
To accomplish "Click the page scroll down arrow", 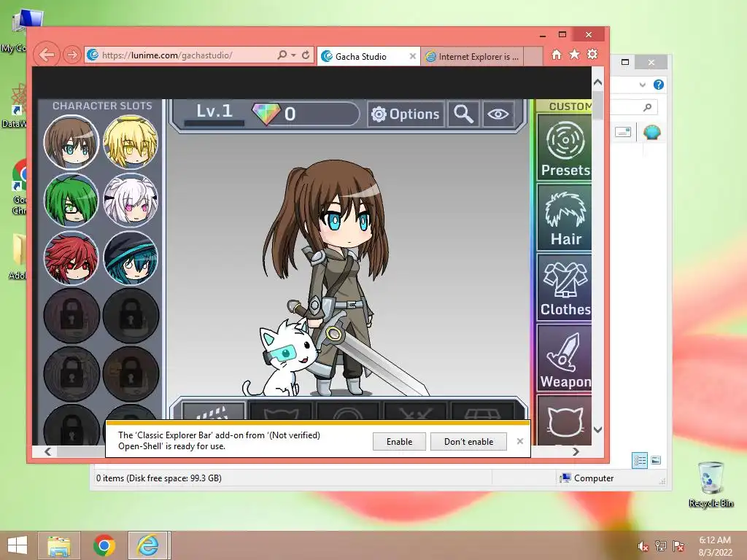I will (598, 429).
